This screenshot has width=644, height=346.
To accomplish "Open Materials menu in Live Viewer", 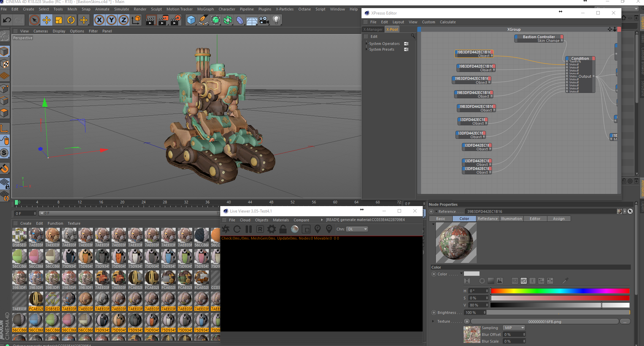I will [281, 220].
